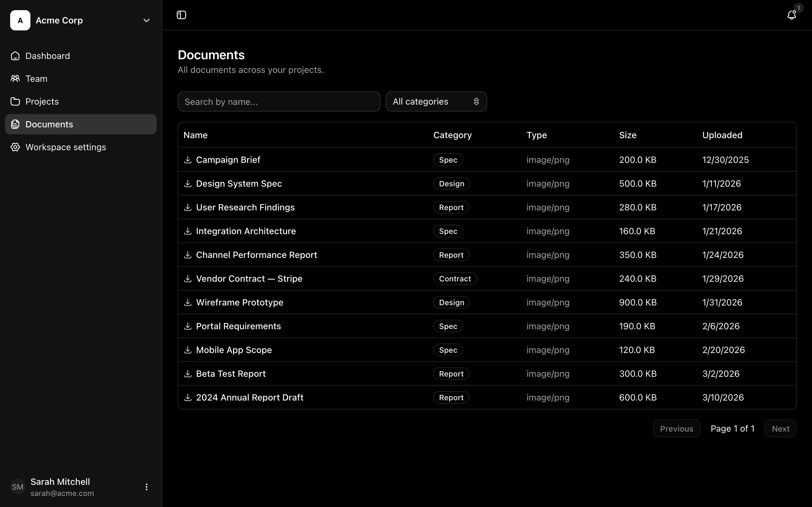Click download icon for Beta Test Report
The height and width of the screenshot is (507, 812).
187,374
